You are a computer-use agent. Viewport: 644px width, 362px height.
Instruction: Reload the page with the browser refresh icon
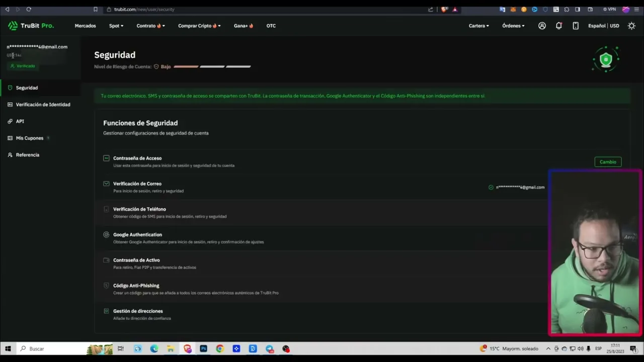click(x=29, y=9)
